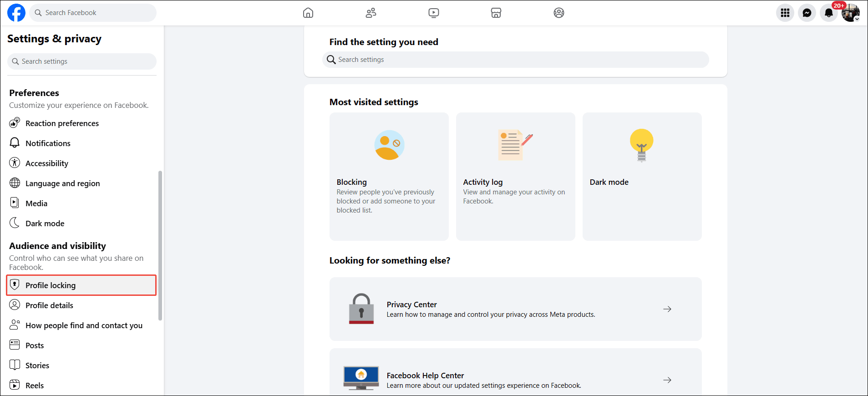Click the Posts icon in sidebar
This screenshot has width=868, height=396.
[15, 345]
